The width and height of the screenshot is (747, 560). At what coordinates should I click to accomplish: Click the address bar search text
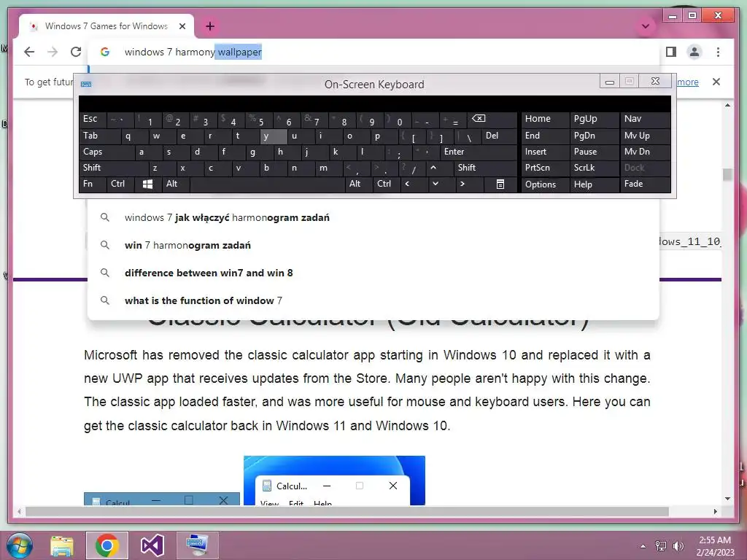(x=193, y=52)
